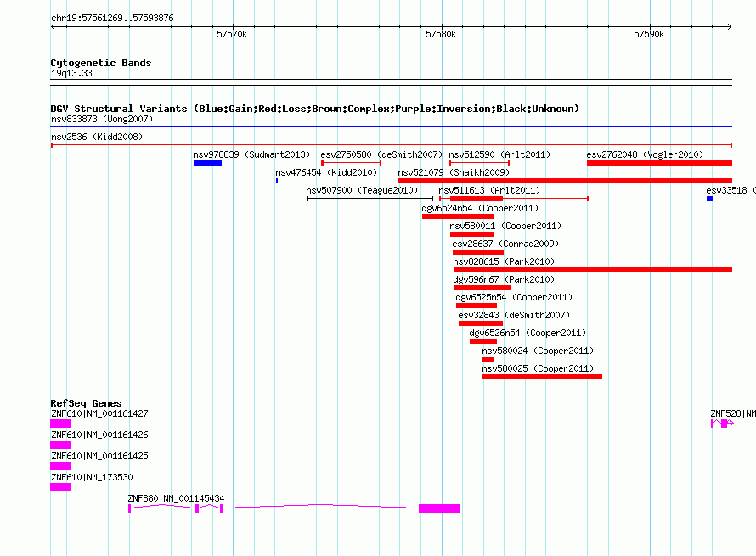Click esv32843 (deSmith2007) label
This screenshot has width=756, height=556.
[514, 315]
